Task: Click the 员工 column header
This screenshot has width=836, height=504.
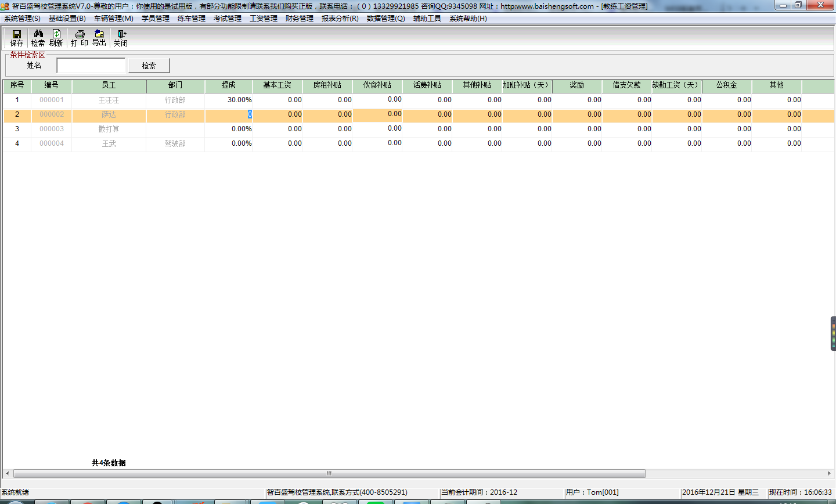Action: (x=109, y=85)
